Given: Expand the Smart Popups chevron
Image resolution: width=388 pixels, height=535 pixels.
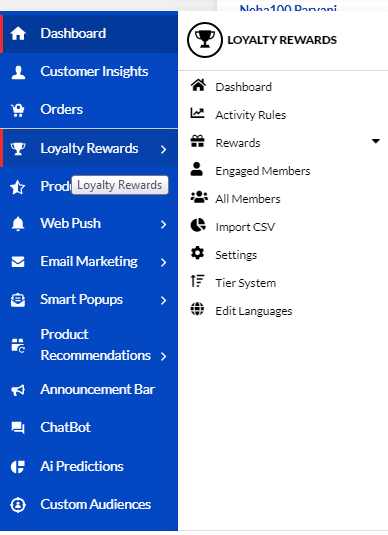Looking at the screenshot, I should point(164,301).
